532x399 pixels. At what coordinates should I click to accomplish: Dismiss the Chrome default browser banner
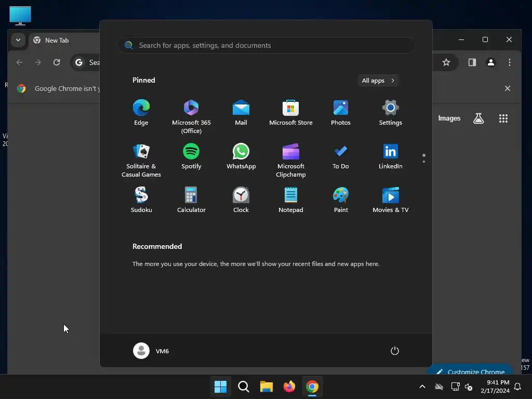point(507,88)
